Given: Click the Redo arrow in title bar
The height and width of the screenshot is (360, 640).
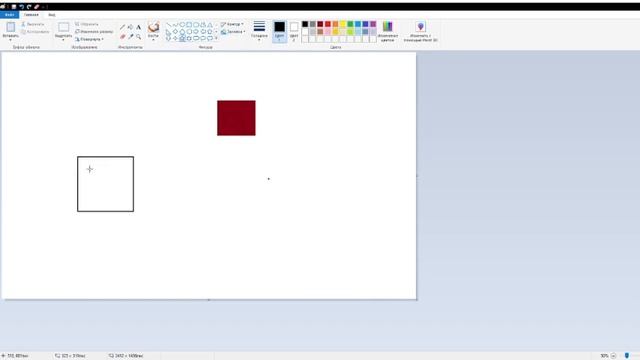Looking at the screenshot, I should pos(29,7).
